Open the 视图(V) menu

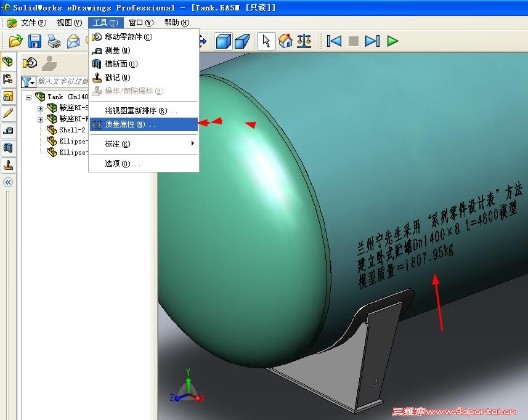tap(70, 23)
